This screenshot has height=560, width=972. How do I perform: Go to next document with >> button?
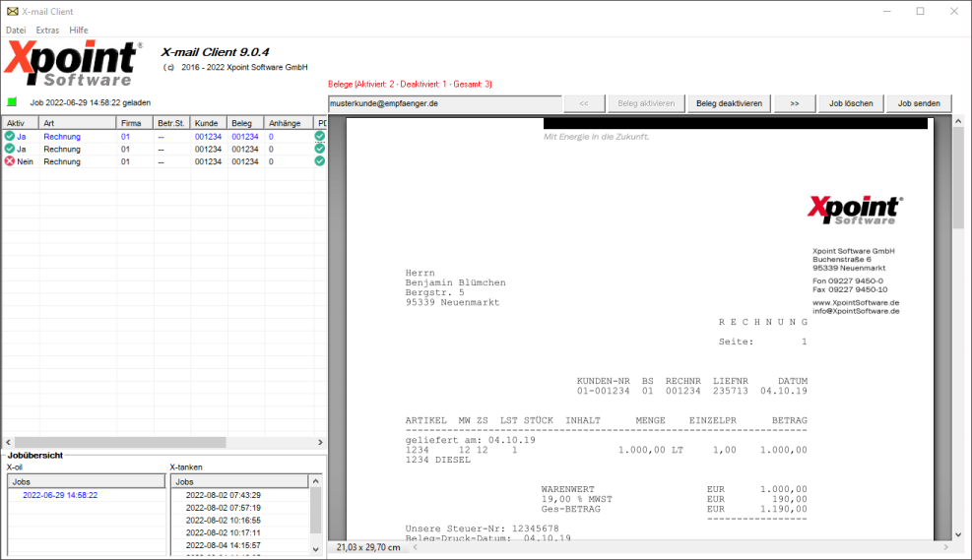pyautogui.click(x=795, y=103)
